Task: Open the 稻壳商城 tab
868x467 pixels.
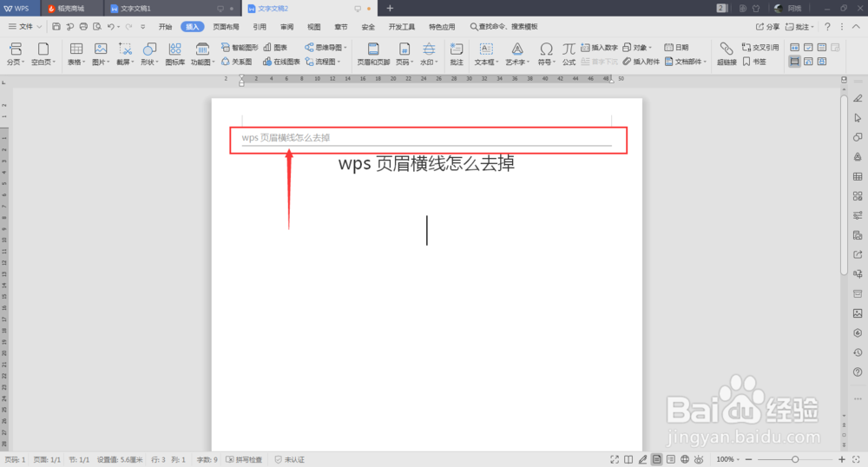Action: tap(71, 9)
